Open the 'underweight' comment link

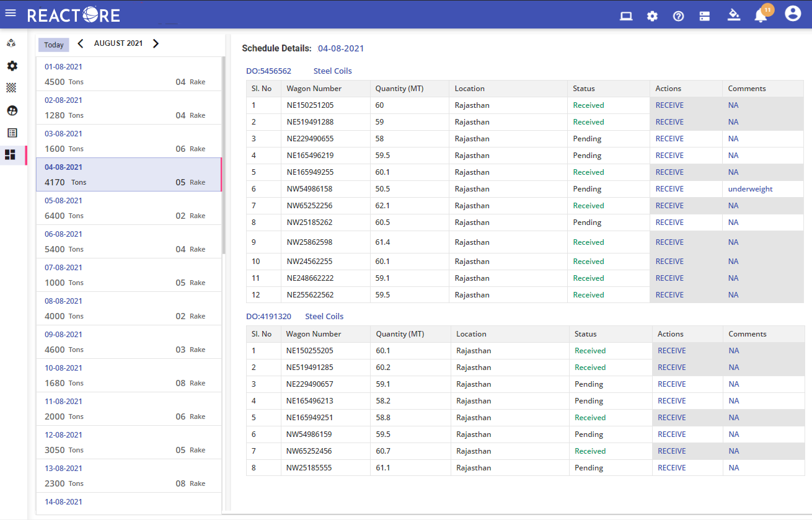click(x=751, y=189)
